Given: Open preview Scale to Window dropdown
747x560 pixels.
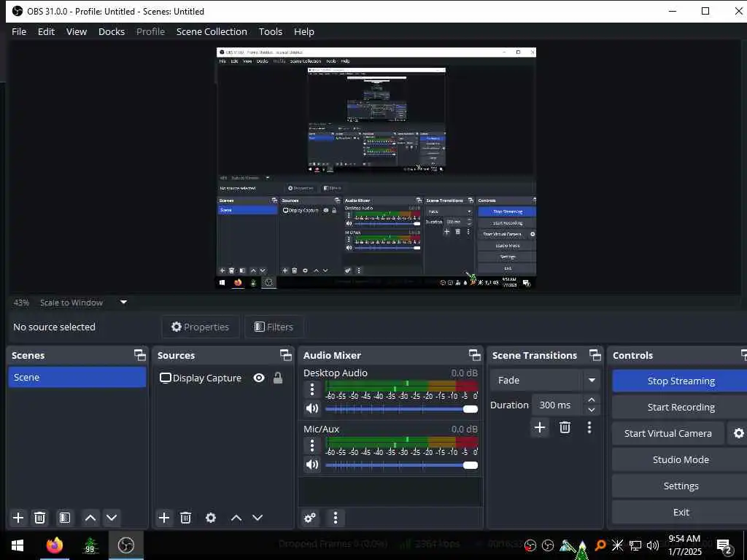Looking at the screenshot, I should click(123, 302).
